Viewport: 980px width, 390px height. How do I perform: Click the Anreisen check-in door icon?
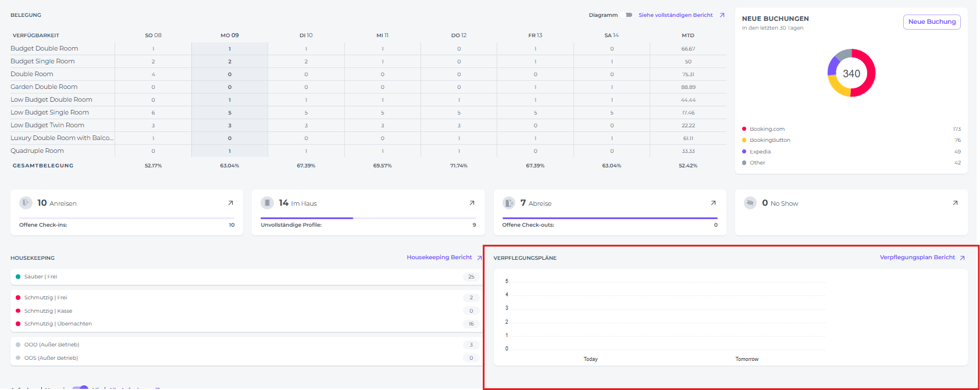pyautogui.click(x=26, y=203)
